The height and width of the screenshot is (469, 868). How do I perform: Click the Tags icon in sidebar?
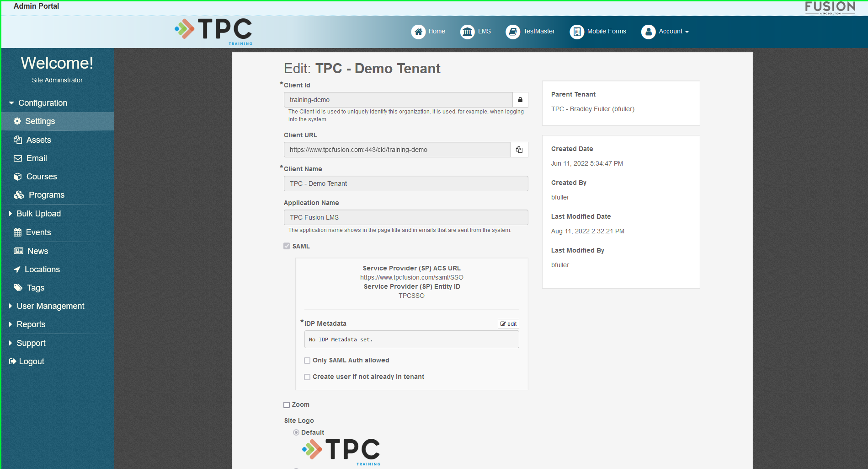(x=18, y=288)
